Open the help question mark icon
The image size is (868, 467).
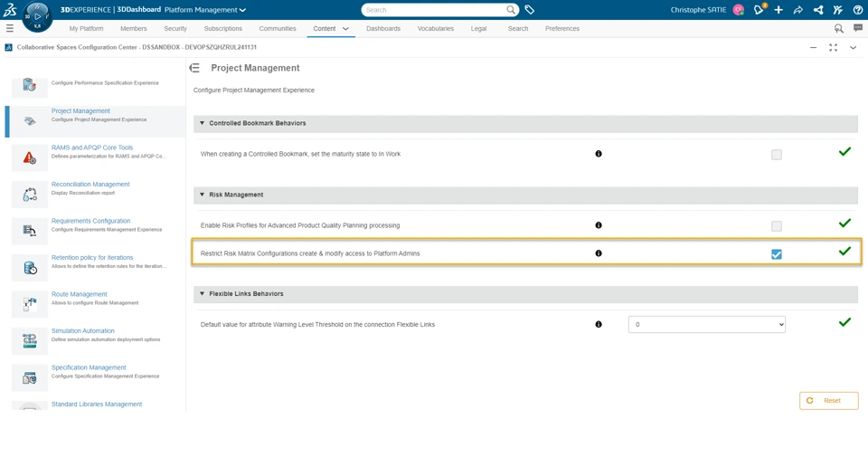point(858,9)
